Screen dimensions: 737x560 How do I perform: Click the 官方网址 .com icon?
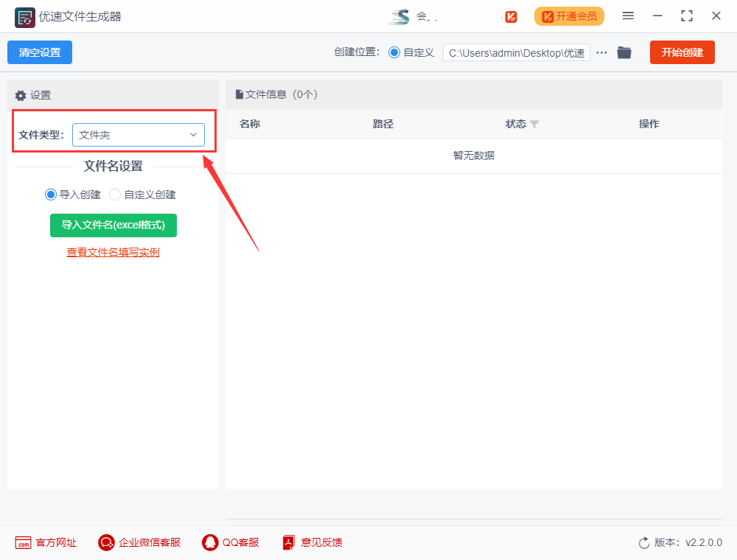click(23, 542)
